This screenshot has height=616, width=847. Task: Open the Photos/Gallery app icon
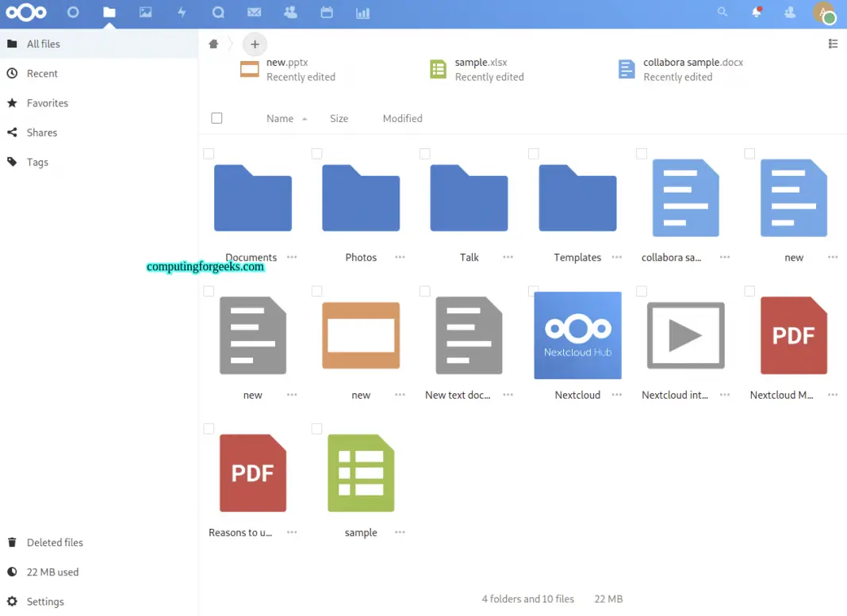[145, 13]
